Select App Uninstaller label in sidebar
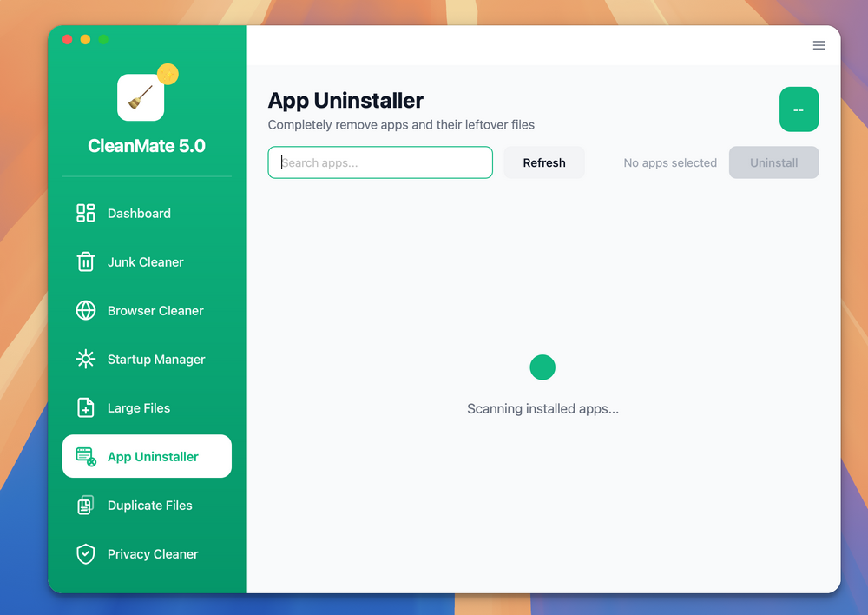The image size is (868, 615). pos(153,457)
